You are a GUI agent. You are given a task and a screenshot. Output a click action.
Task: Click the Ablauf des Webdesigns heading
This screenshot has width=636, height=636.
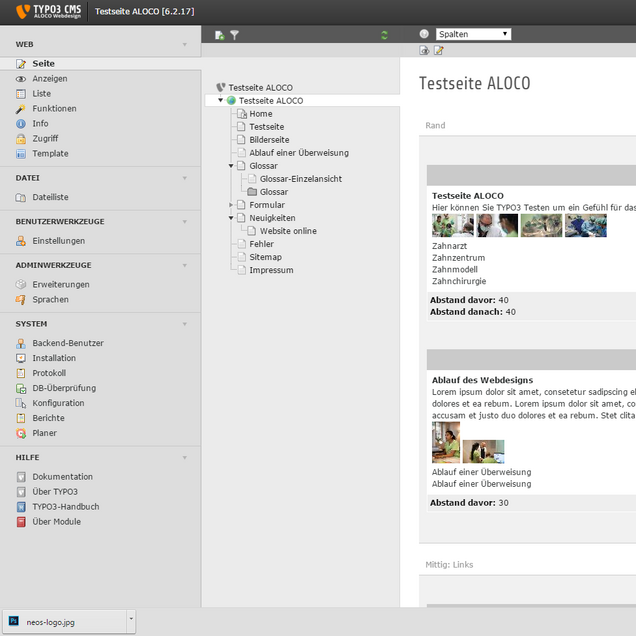pyautogui.click(x=482, y=380)
